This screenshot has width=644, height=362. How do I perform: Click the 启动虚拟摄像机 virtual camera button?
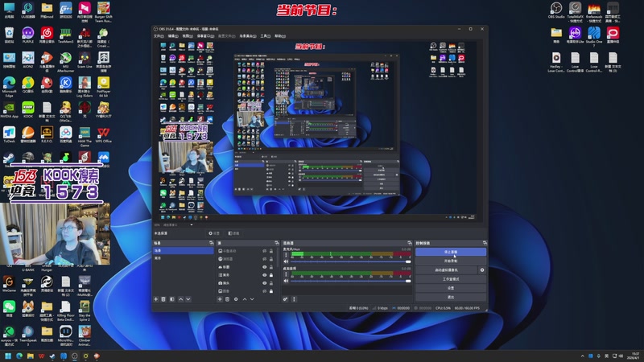(x=447, y=270)
